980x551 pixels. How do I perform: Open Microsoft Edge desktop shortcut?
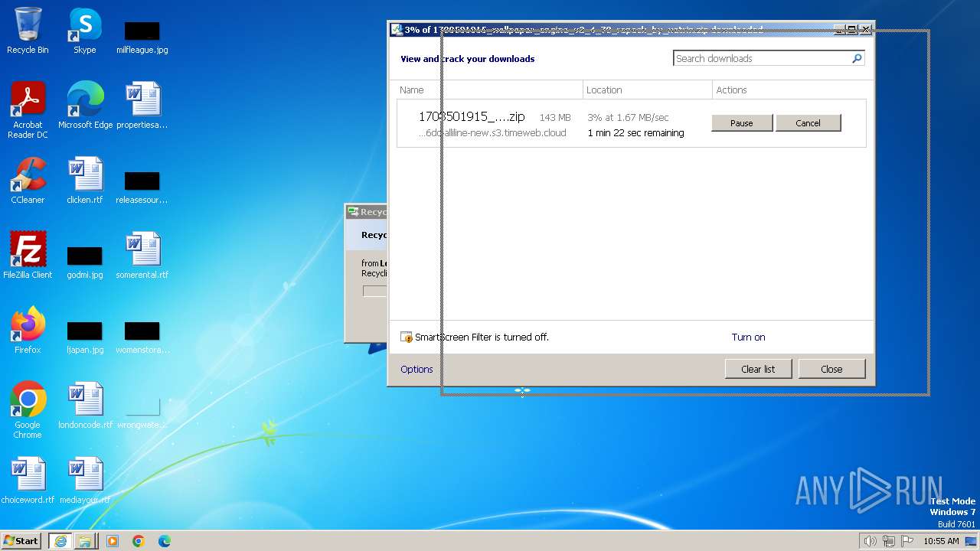coord(85,105)
